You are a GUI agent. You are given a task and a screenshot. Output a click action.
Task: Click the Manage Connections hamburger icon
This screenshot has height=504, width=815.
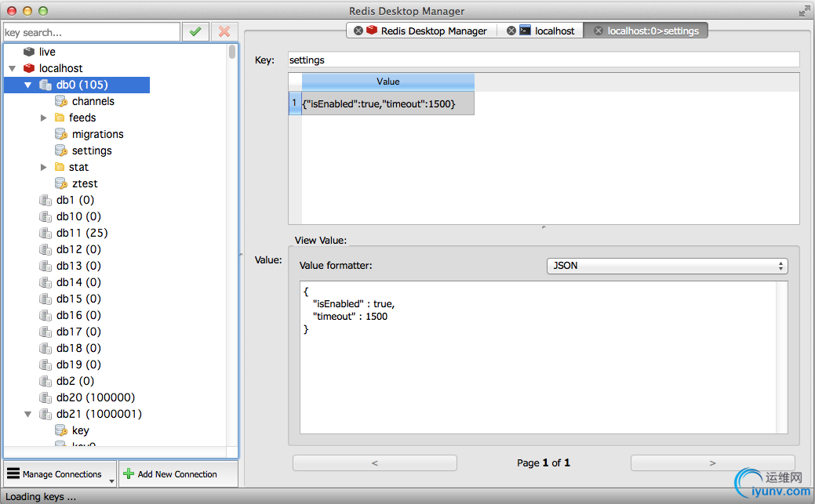click(x=13, y=473)
